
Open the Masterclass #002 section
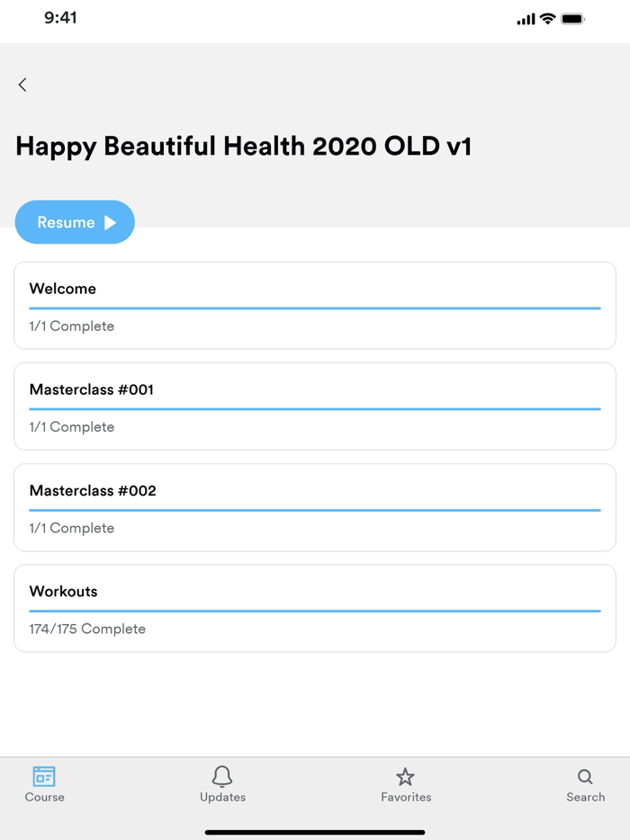click(x=315, y=506)
